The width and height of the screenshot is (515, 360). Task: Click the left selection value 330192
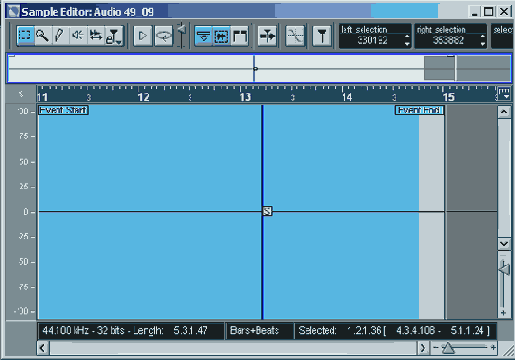tap(372, 40)
